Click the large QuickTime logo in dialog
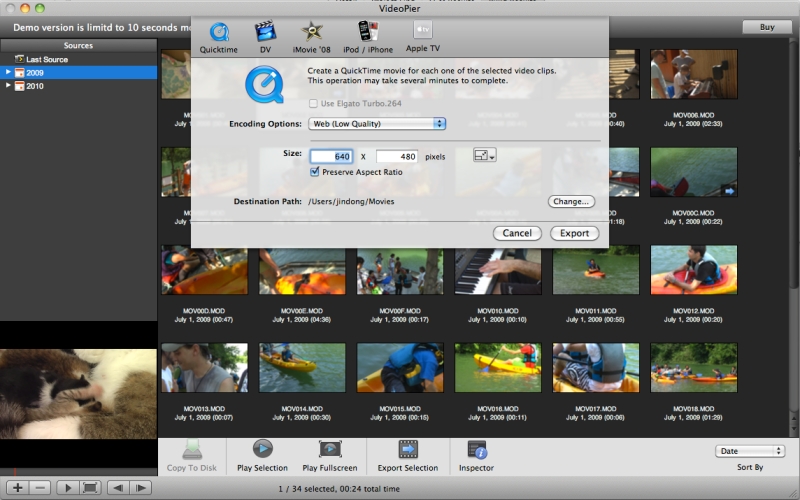 click(x=264, y=86)
